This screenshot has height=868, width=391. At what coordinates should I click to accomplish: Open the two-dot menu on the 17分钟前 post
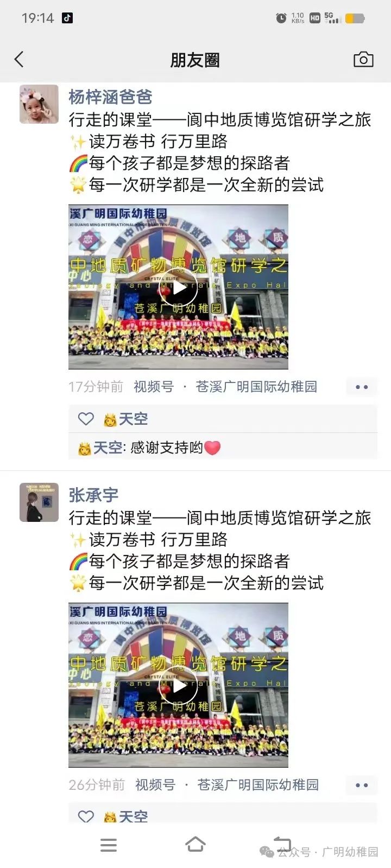[362, 387]
